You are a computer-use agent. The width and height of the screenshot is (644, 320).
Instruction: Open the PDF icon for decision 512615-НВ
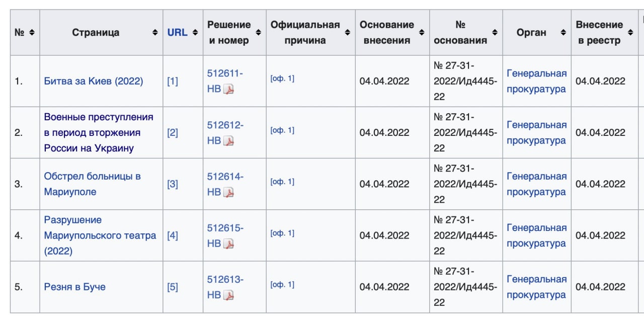coord(229,244)
